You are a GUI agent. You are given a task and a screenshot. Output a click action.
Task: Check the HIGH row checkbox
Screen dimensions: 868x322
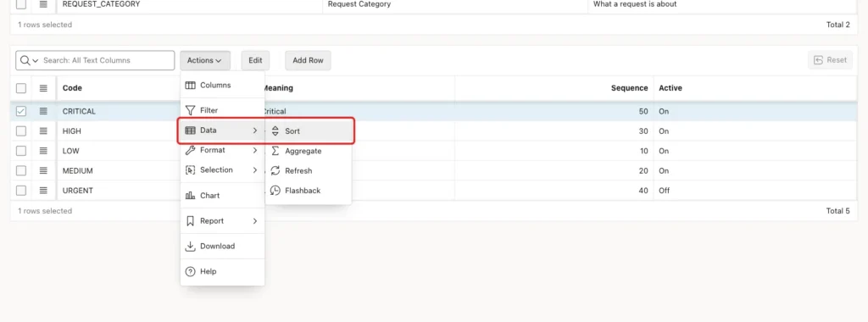[21, 131]
